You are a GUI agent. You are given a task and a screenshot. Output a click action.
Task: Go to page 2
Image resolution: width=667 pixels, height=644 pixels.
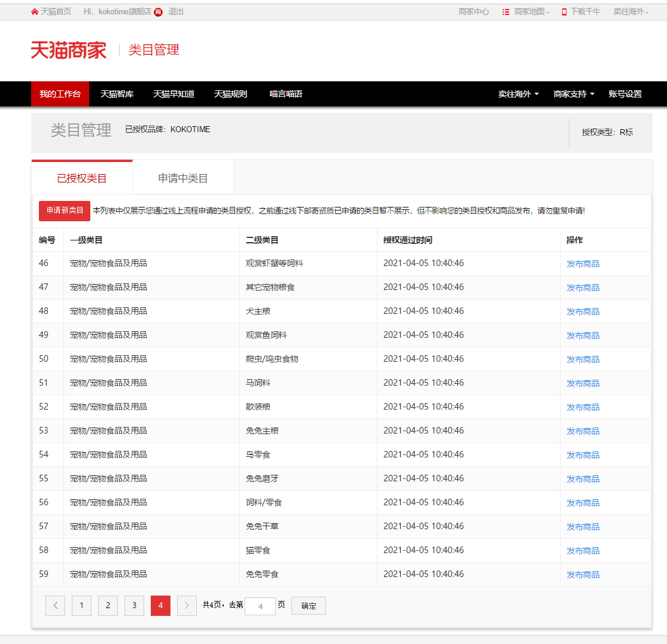click(108, 605)
